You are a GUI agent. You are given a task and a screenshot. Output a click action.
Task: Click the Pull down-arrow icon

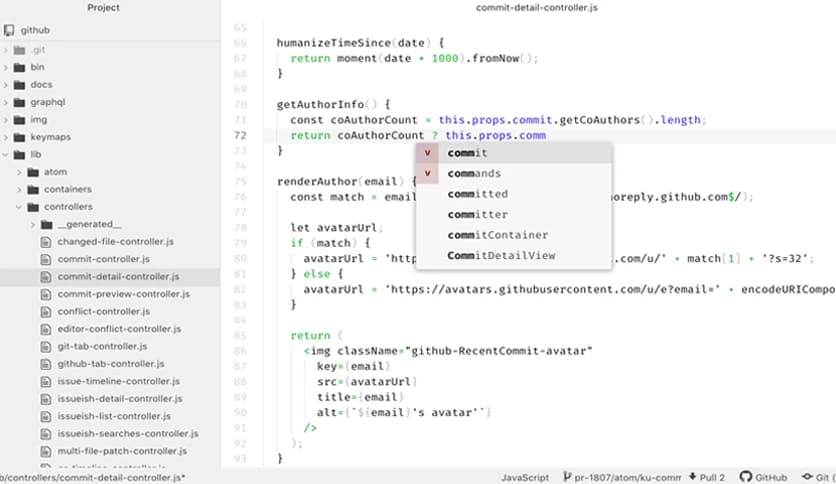pyautogui.click(x=691, y=478)
